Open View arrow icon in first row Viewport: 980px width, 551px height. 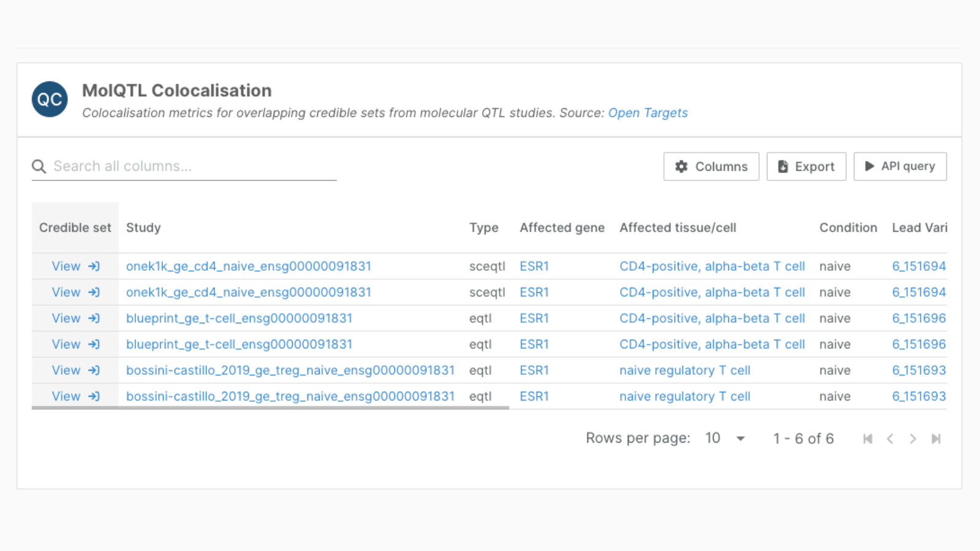[x=94, y=266]
